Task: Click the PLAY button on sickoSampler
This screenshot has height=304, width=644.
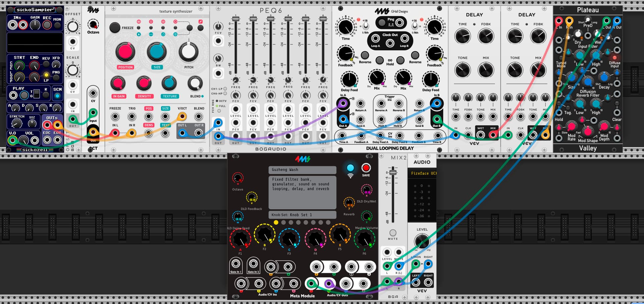Action: [x=24, y=96]
